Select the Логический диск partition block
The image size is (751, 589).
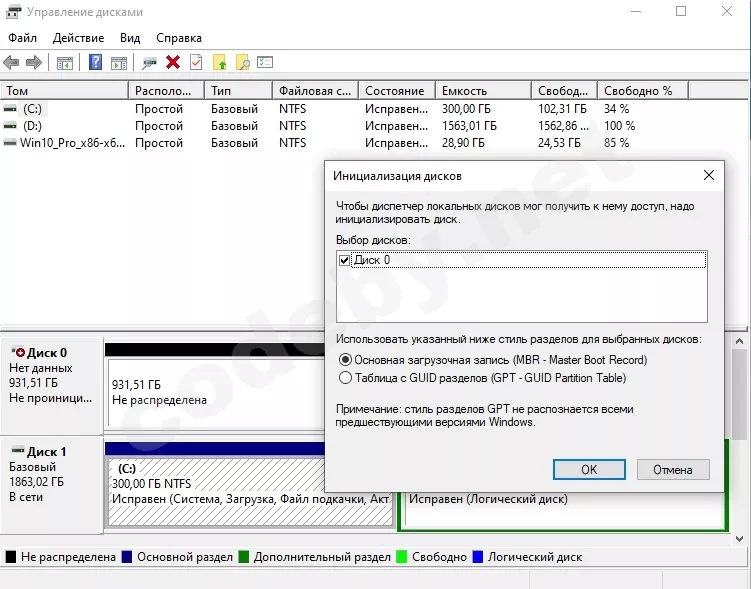point(563,510)
